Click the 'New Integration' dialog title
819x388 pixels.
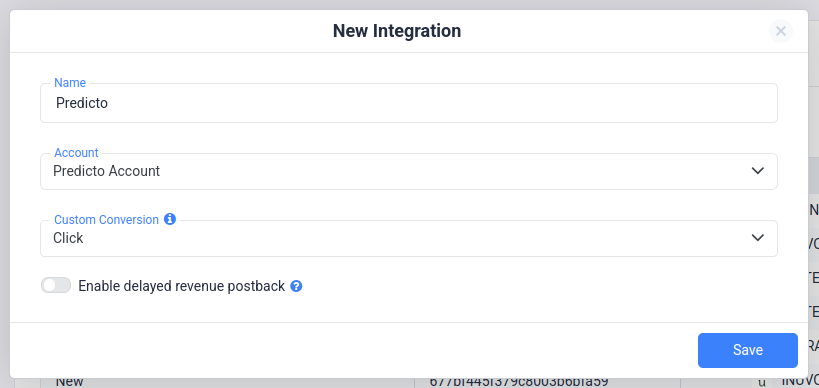point(397,31)
